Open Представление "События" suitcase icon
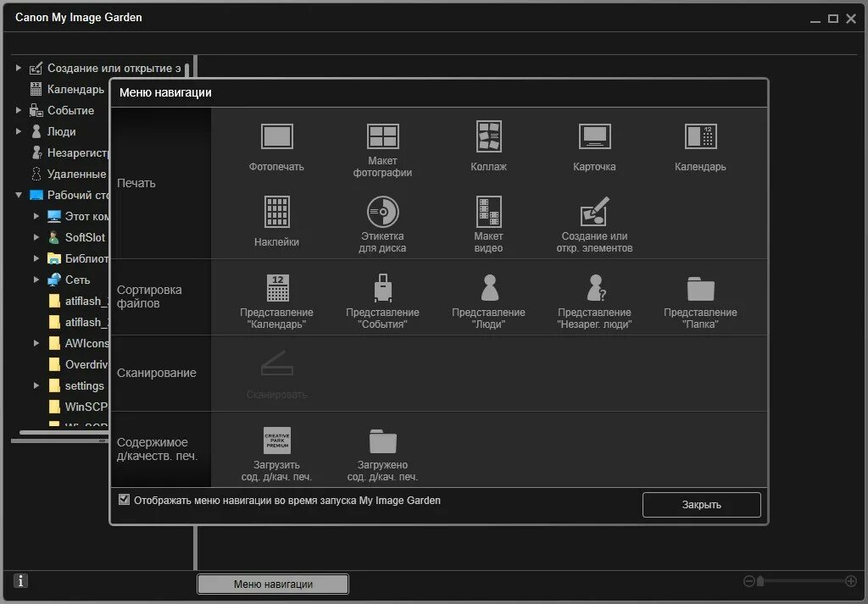Image resolution: width=868 pixels, height=604 pixels. [382, 288]
